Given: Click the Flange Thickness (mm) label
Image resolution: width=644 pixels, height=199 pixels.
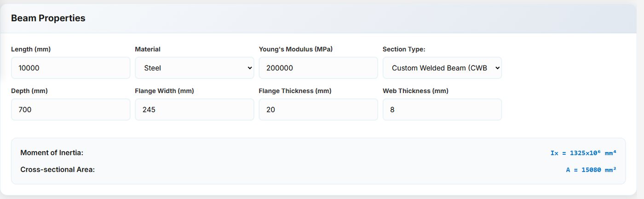Looking at the screenshot, I should (295, 91).
